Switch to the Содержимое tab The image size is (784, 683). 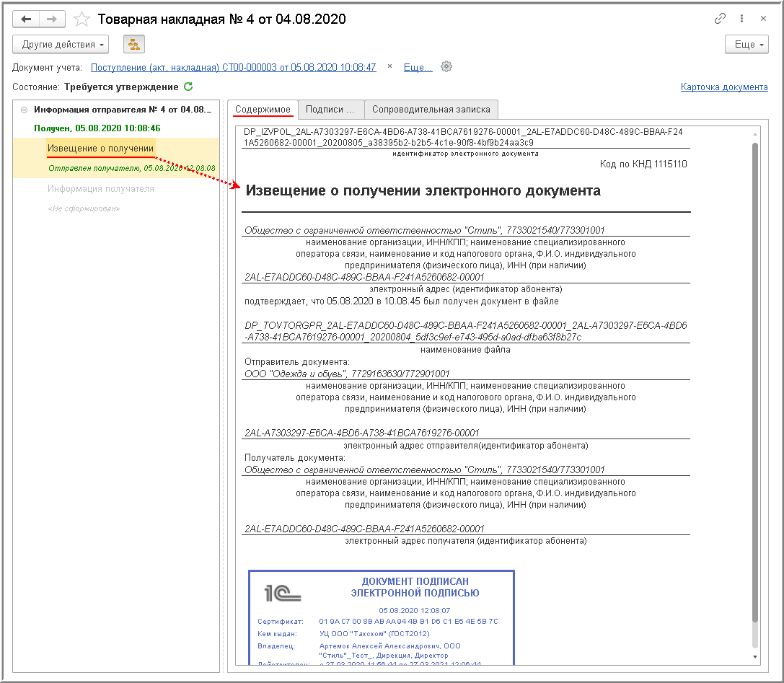263,110
